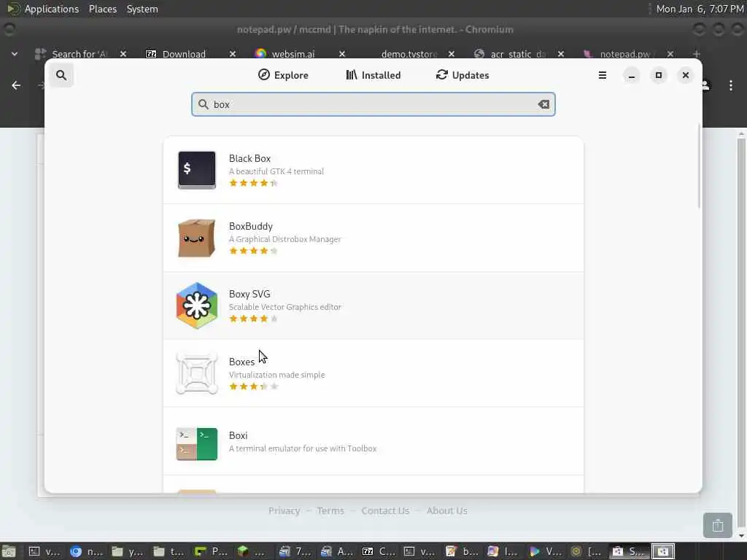The image size is (747, 560).
Task: Click the 'Black Box' app title
Action: pos(249,158)
